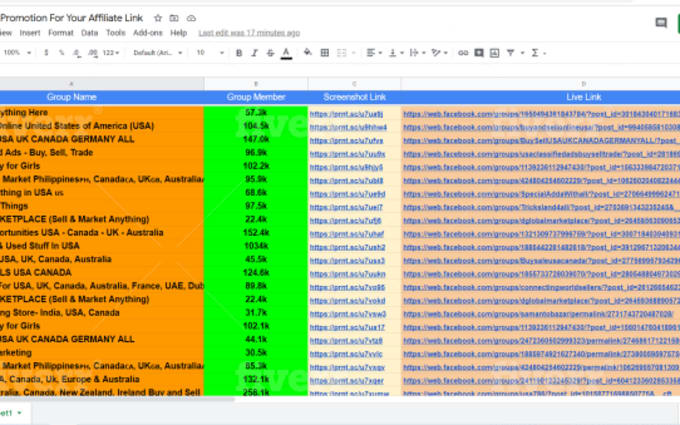Select the Live Link header cell
Image resolution: width=680 pixels, height=425 pixels.
point(540,97)
